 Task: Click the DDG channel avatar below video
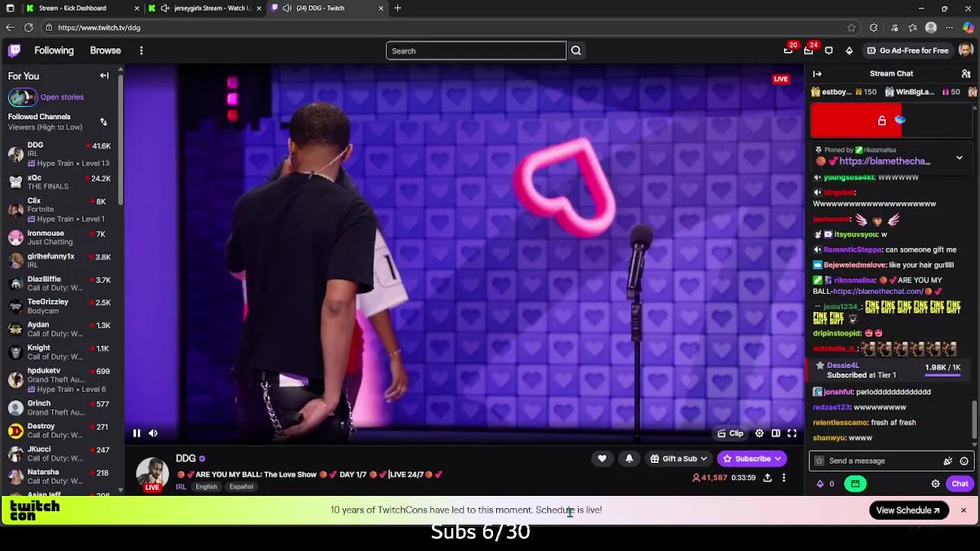click(x=152, y=474)
